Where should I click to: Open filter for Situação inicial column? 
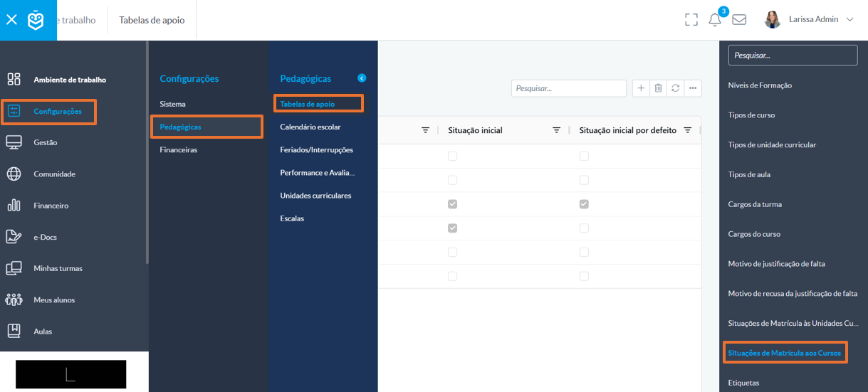pyautogui.click(x=557, y=130)
